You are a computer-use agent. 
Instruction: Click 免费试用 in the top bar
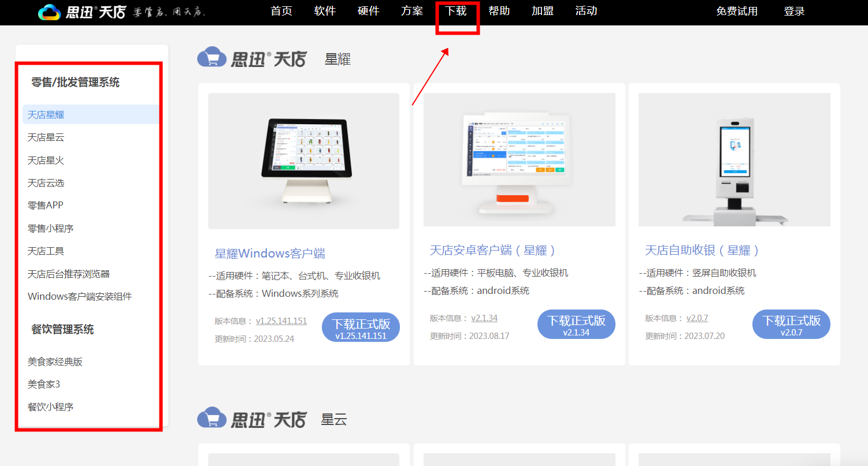[x=737, y=10]
